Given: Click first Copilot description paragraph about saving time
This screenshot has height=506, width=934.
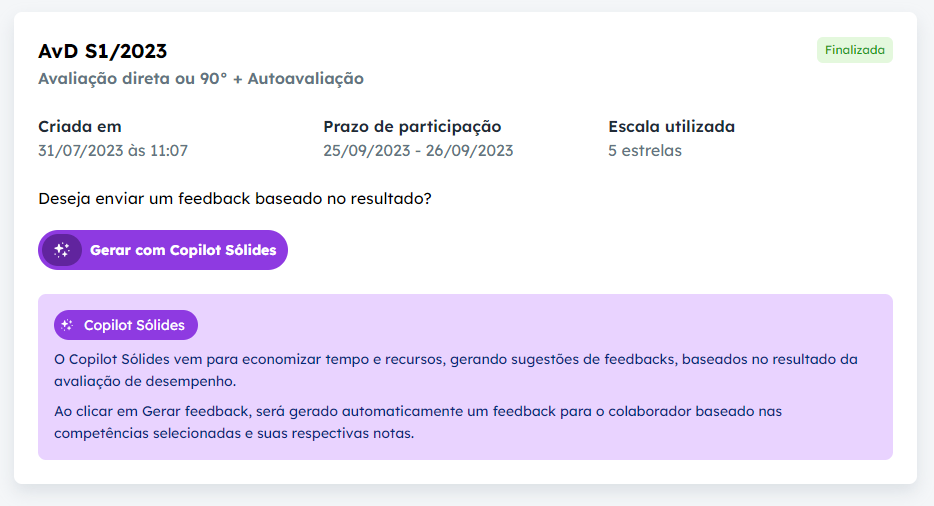Looking at the screenshot, I should coord(456,370).
